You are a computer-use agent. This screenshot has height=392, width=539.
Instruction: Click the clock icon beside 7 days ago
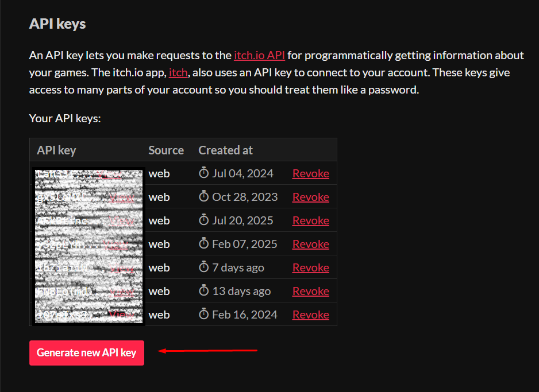tap(203, 267)
